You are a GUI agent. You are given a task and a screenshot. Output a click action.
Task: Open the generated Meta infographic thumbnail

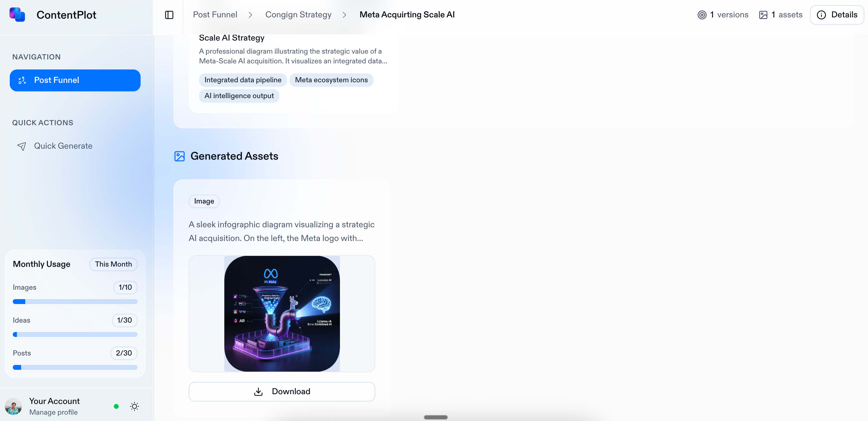tap(282, 314)
